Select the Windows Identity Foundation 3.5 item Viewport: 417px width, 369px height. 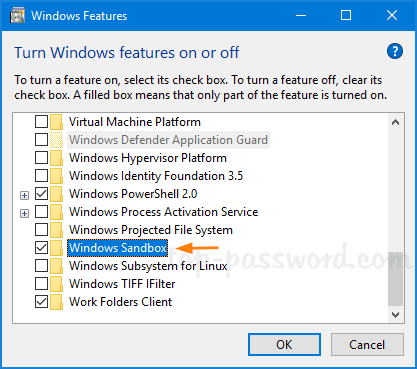[156, 176]
